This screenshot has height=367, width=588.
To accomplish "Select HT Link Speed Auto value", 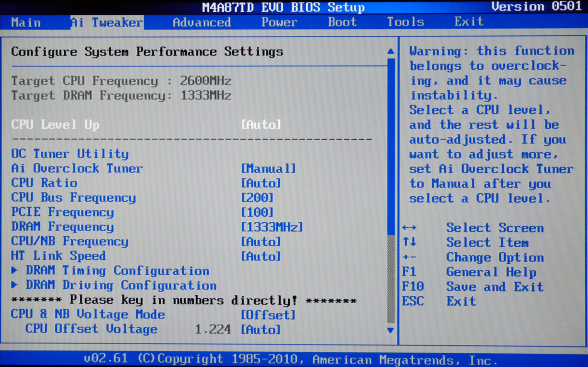I will tap(261, 257).
